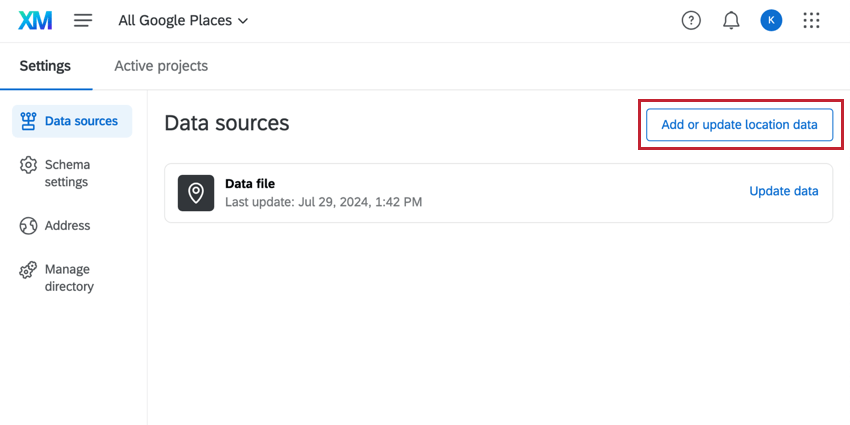This screenshot has height=425, width=850.
Task: Click the Data file row title
Action: point(250,183)
